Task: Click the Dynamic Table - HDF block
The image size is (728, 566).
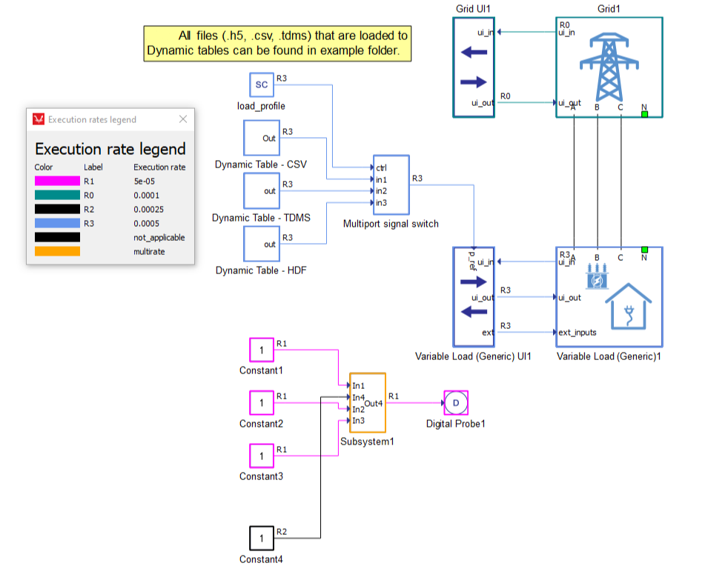Action: pos(261,244)
